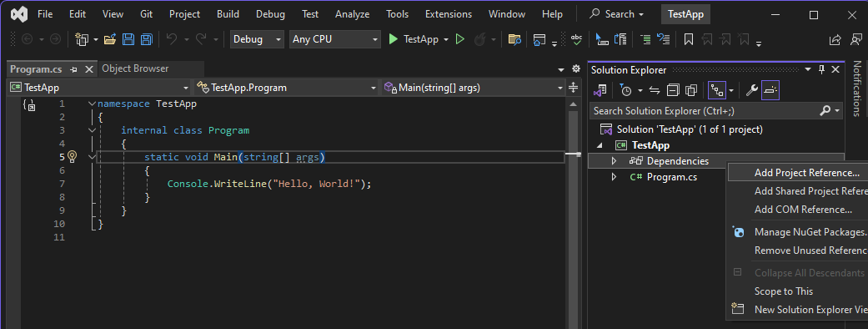Open the Build menu
The image size is (868, 329).
pyautogui.click(x=228, y=14)
